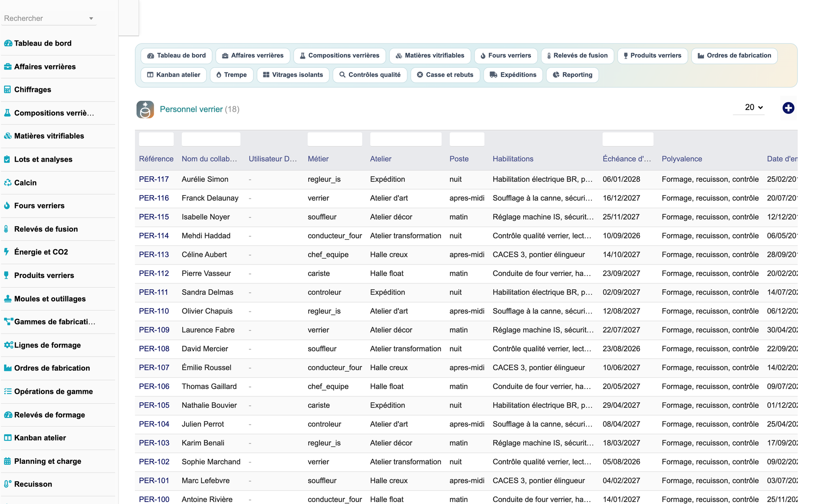Click the Matières vitrifiables sidebar cubes icon
Screen dimensions: 815x504
[x=8, y=136]
